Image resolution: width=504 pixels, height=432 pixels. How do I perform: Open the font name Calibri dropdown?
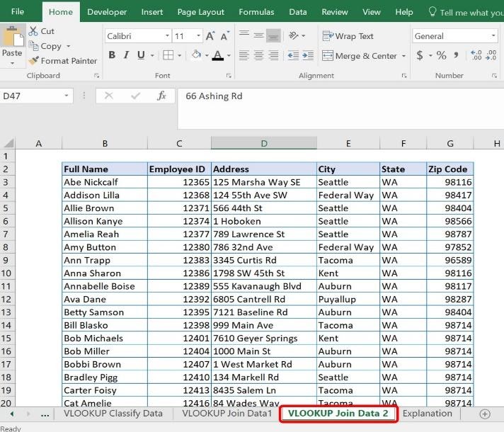(167, 36)
